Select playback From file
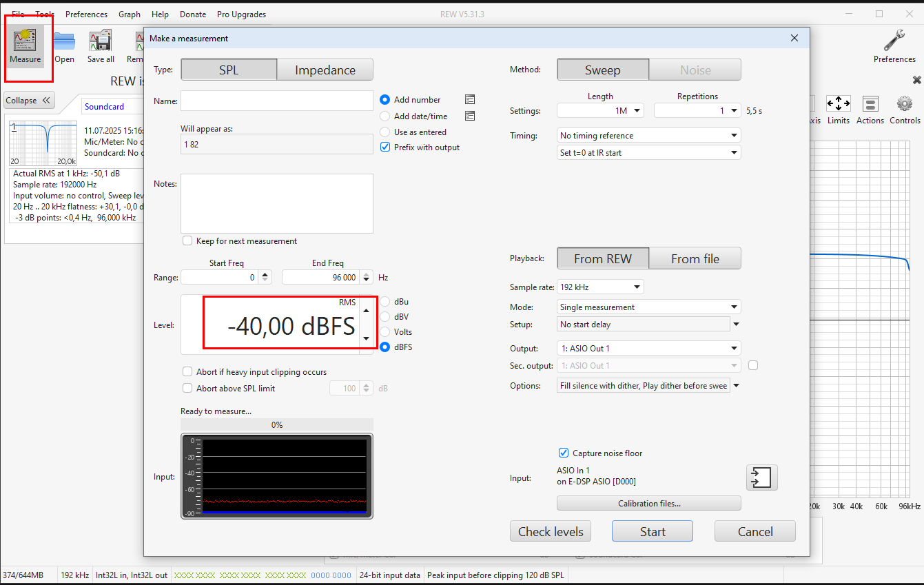 (x=695, y=258)
